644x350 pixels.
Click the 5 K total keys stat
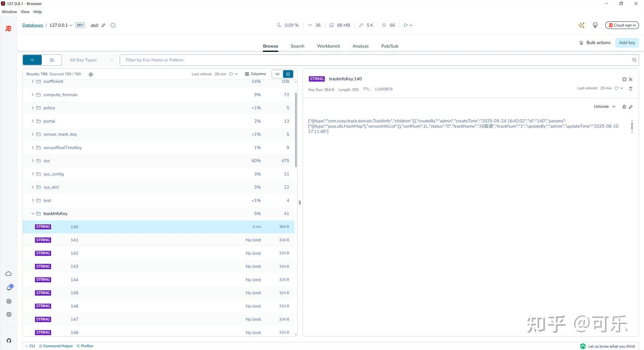point(366,26)
